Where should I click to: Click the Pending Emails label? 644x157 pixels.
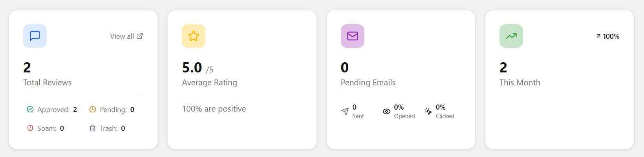tap(368, 83)
